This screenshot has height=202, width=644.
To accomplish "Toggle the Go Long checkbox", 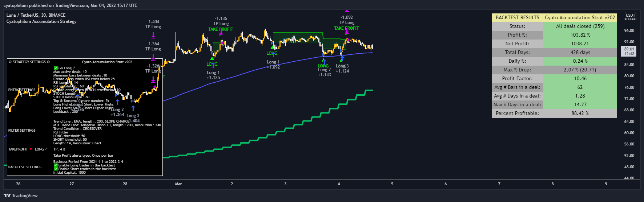I will [56, 68].
